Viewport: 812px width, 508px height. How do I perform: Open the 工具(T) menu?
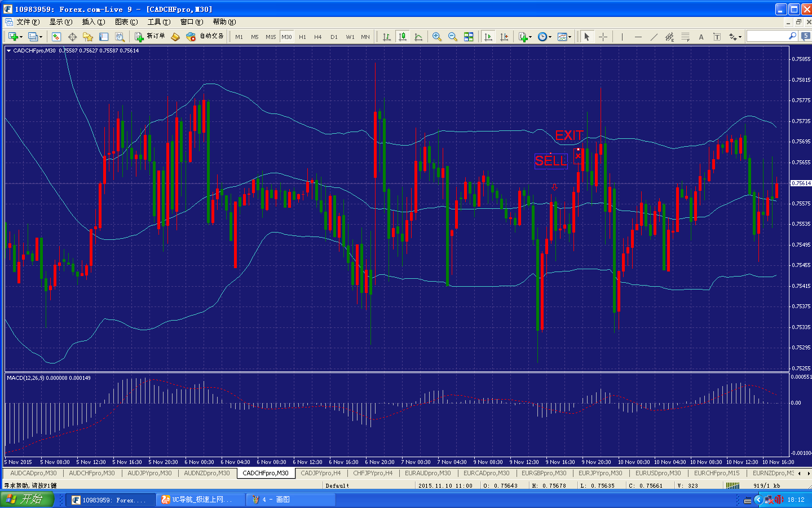point(159,22)
